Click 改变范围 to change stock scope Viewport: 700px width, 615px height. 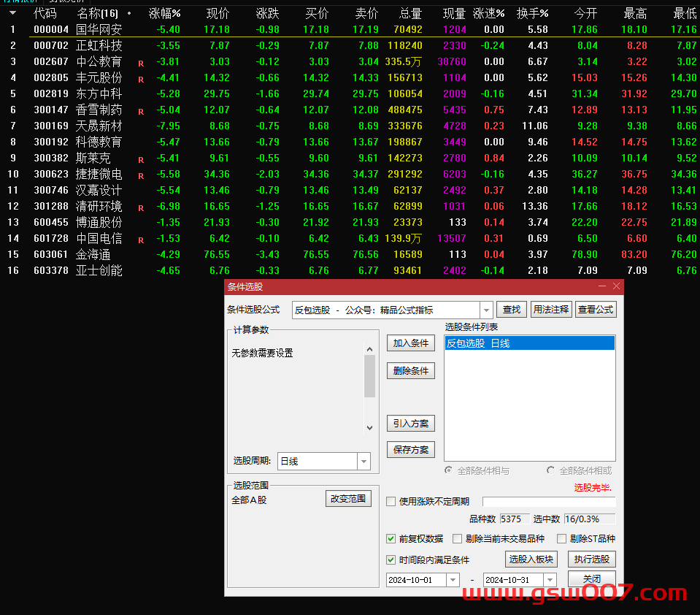(x=348, y=499)
